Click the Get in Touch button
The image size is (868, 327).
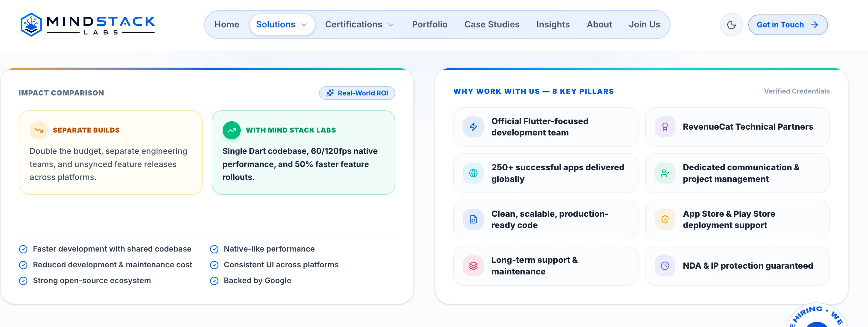[x=788, y=25]
